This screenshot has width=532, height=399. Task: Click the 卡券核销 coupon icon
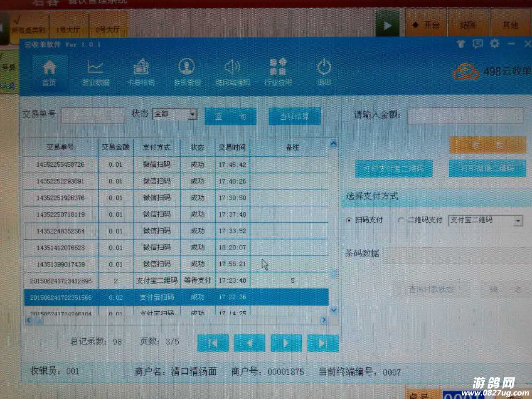[x=141, y=71]
